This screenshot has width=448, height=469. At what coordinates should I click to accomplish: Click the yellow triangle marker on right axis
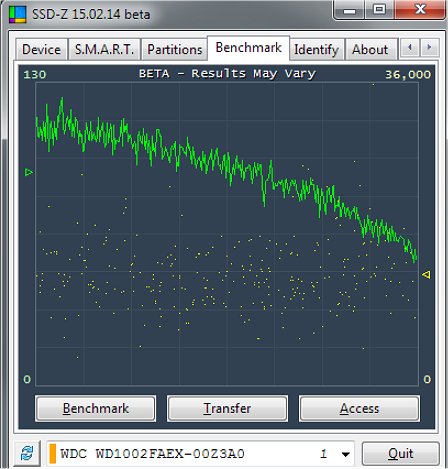426,275
